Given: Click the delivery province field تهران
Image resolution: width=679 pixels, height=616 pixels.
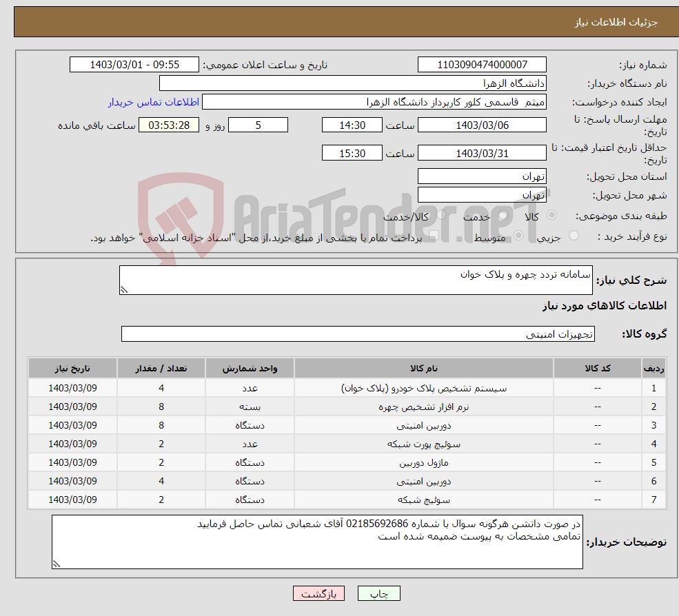Looking at the screenshot, I should click(482, 176).
